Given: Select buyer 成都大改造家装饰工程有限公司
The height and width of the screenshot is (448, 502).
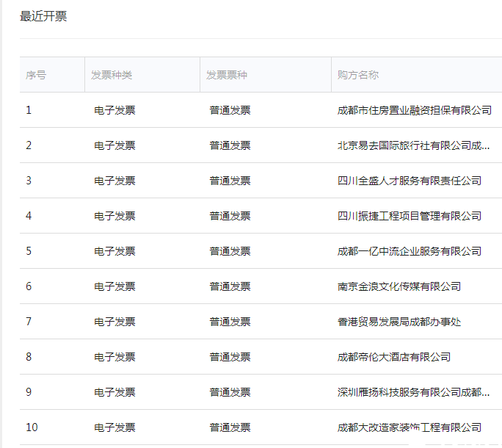Looking at the screenshot, I should point(410,427).
